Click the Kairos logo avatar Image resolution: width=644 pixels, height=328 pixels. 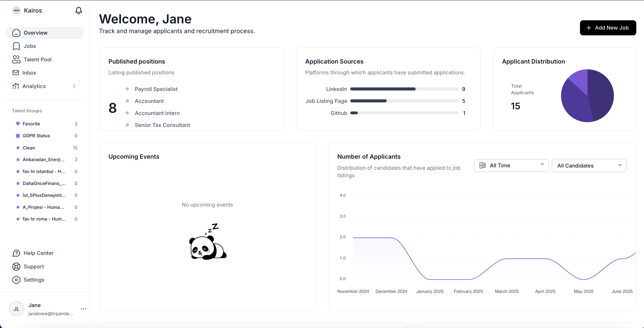17,11
